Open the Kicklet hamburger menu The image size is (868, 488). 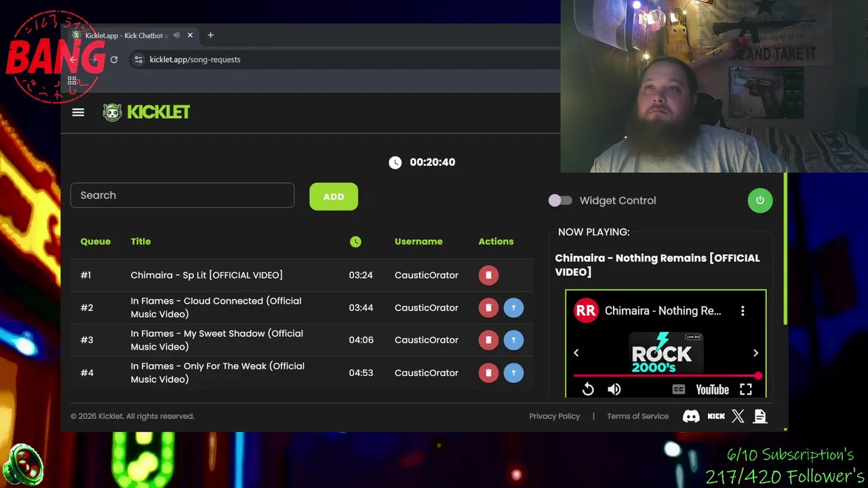78,113
